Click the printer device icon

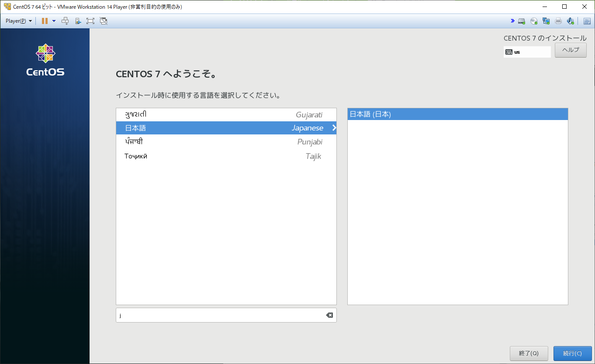point(558,21)
